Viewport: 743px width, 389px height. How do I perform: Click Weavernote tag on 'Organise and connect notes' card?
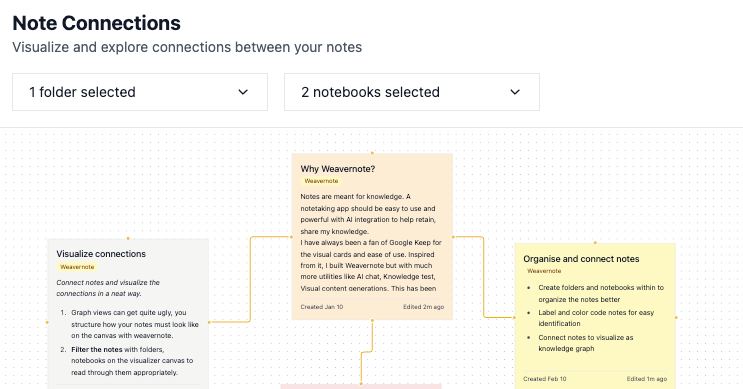pyautogui.click(x=544, y=271)
